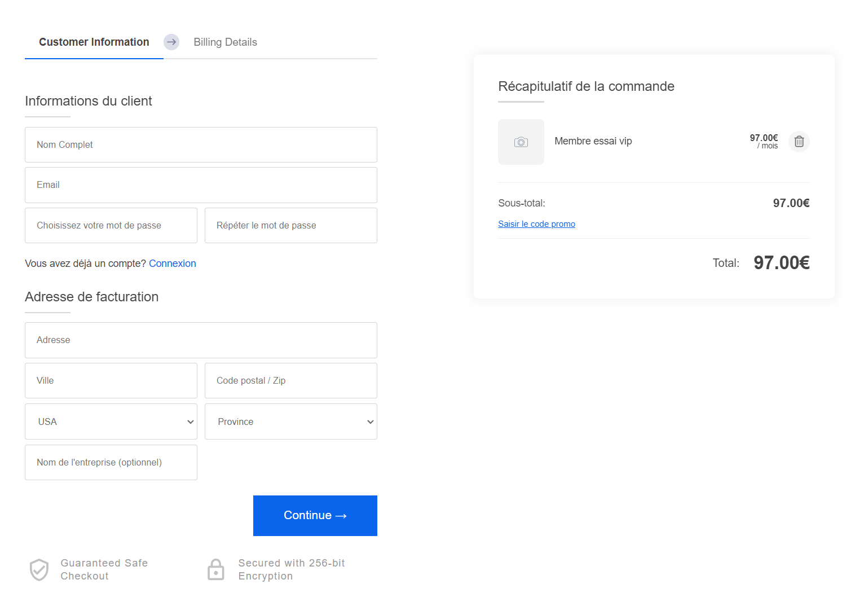Click the trash icon to remove item
The image size is (868, 597).
click(799, 142)
